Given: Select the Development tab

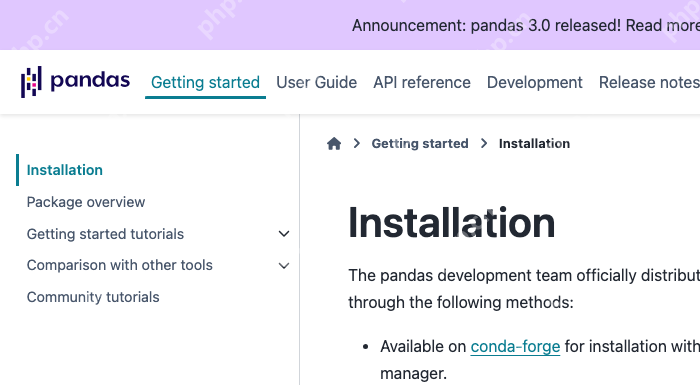Looking at the screenshot, I should click(x=534, y=82).
